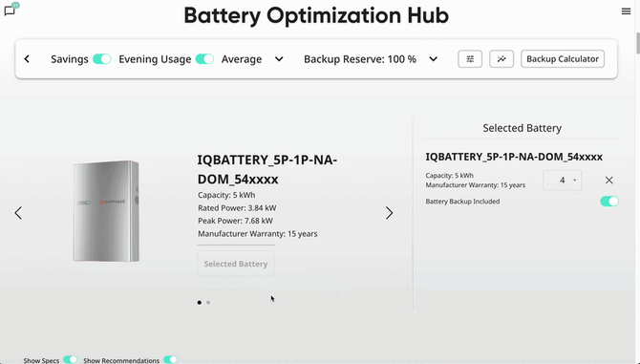Viewport: 640px width, 364px height.
Task: Click carousel Manufacturer Warranty: 15 years text
Action: point(258,234)
